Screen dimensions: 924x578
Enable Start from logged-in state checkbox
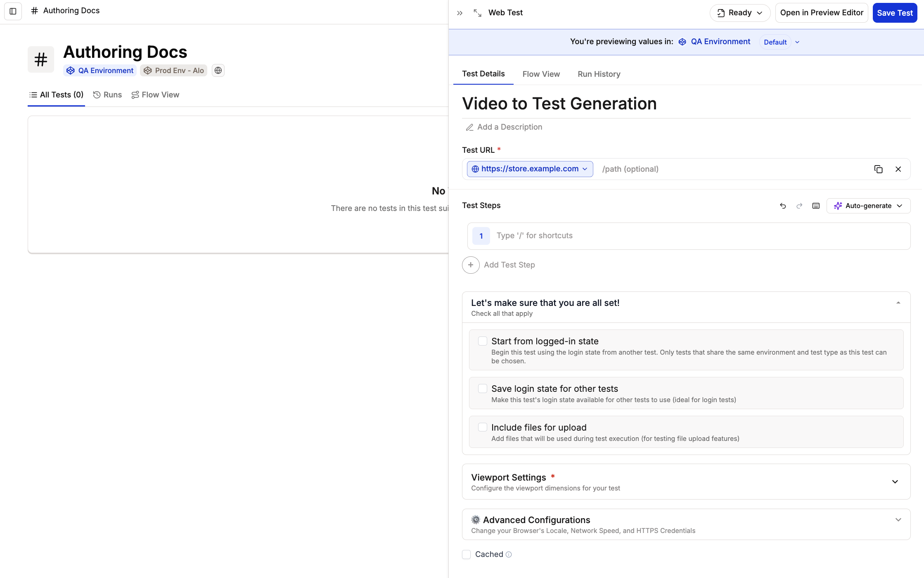482,341
